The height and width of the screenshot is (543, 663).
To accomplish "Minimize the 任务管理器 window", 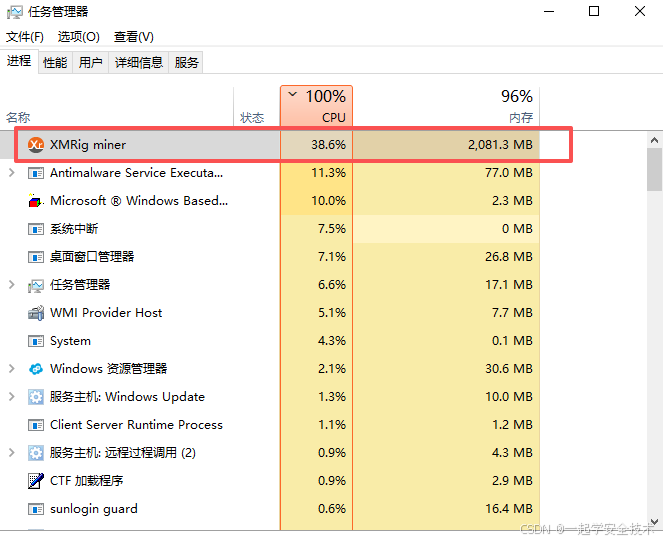I will coord(549,11).
